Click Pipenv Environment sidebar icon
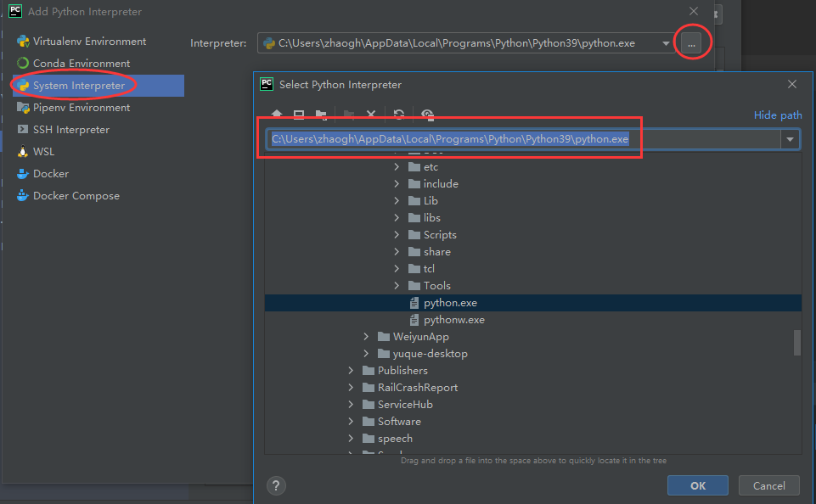816x504 pixels. (23, 108)
